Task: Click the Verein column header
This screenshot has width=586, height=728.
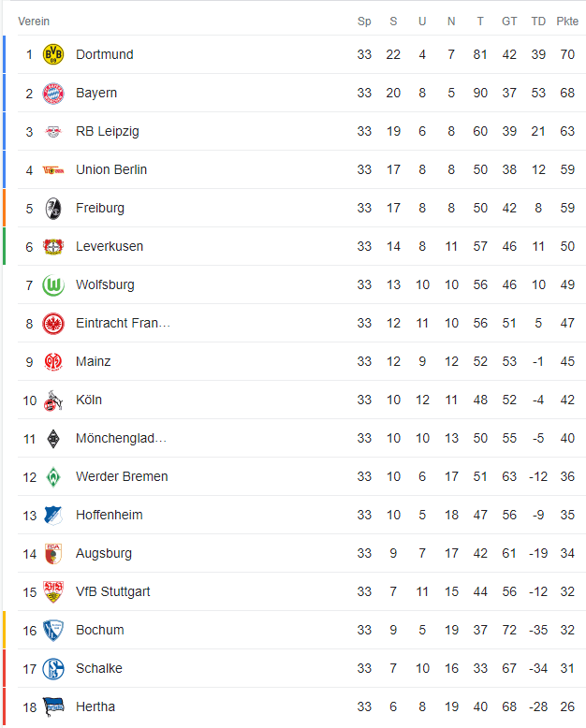Action: point(34,22)
